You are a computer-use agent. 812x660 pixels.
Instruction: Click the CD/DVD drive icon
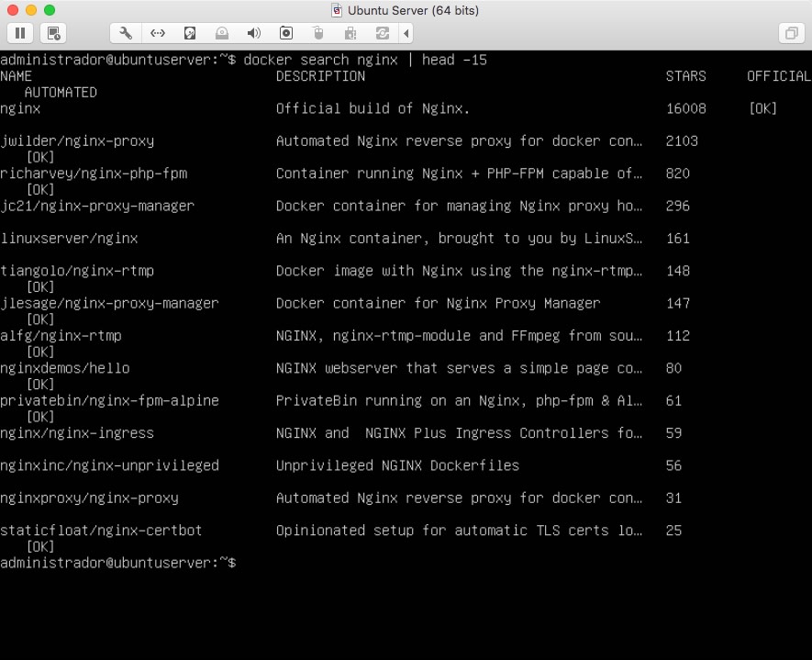pos(222,34)
